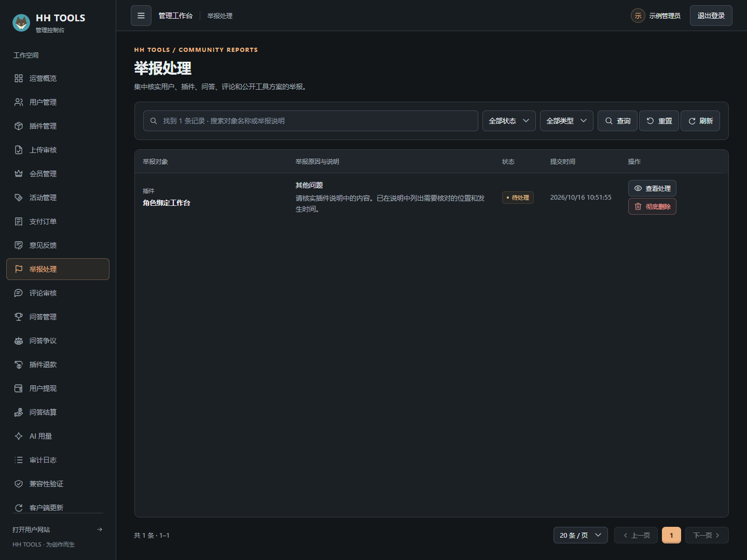Viewport: 747px width, 560px height.
Task: Open 上传审核 file-check icon in sidebar
Action: 19,150
